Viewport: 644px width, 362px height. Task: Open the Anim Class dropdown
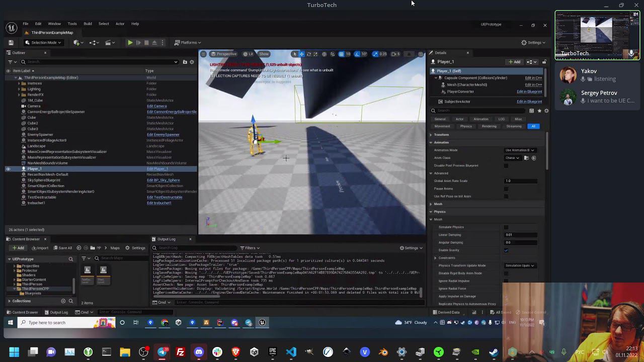pos(512,158)
